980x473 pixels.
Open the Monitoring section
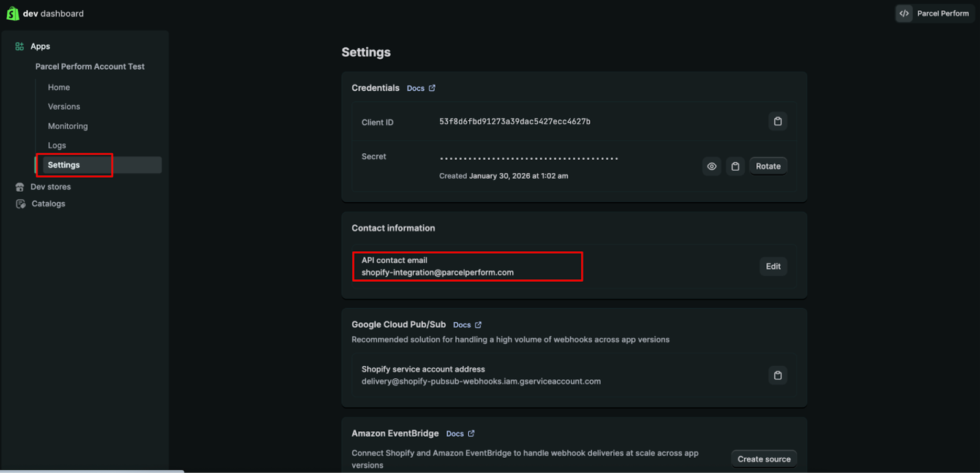(x=67, y=126)
